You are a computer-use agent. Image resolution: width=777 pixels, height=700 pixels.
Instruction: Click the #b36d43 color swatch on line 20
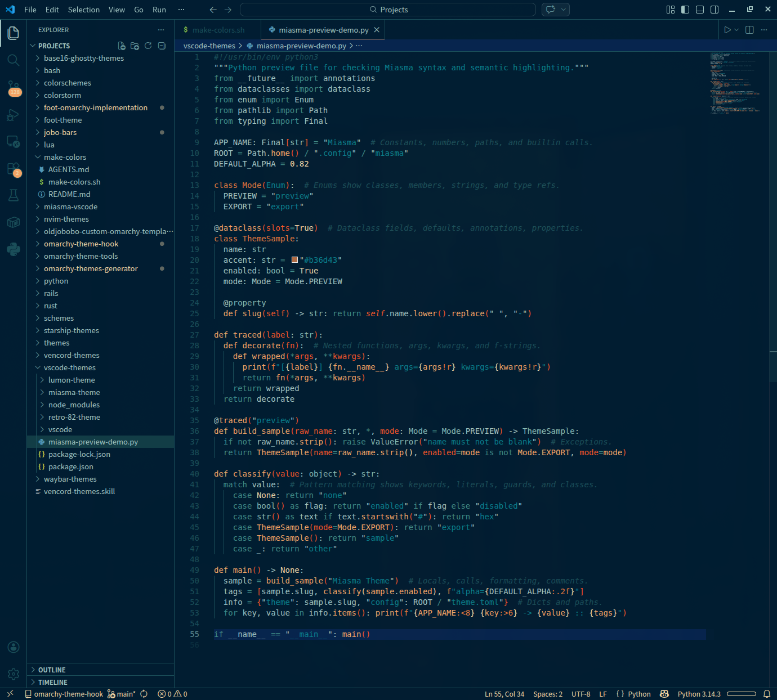pyautogui.click(x=294, y=260)
